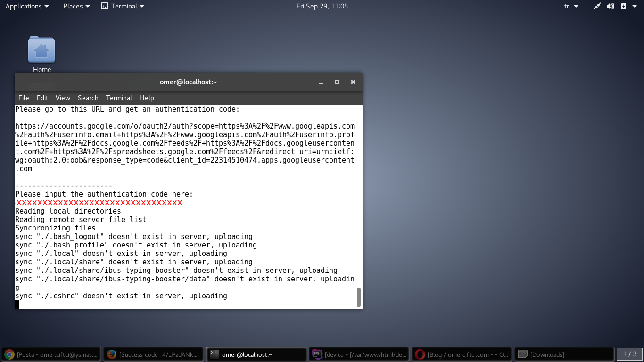Open PhpStorm device project from taskbar
This screenshot has width=644, height=362.
(359, 354)
